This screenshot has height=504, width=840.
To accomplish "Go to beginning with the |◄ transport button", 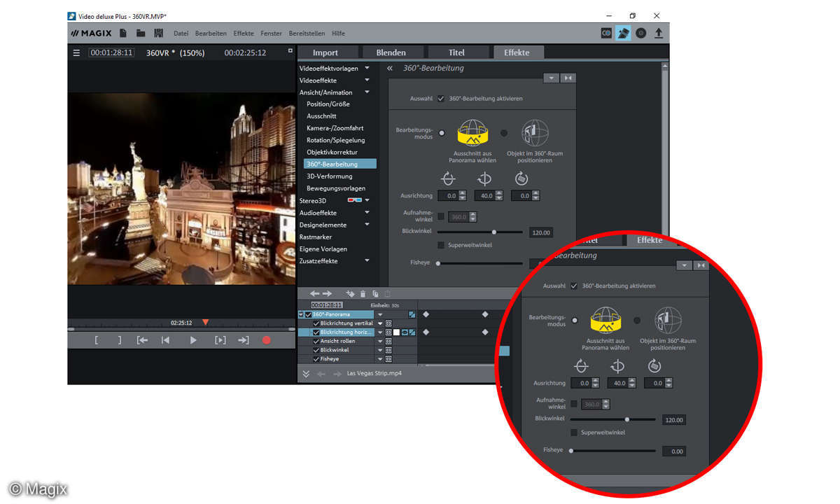I will click(166, 340).
